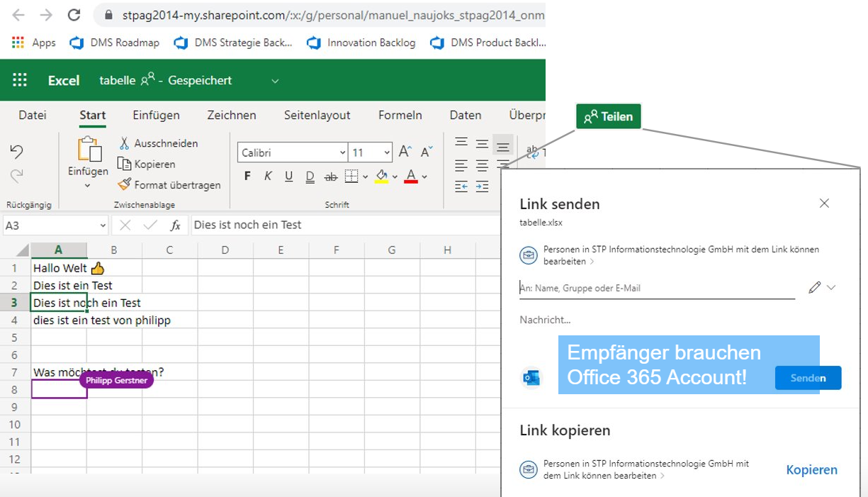Open the Seitenlayout ribbon tab

point(317,115)
